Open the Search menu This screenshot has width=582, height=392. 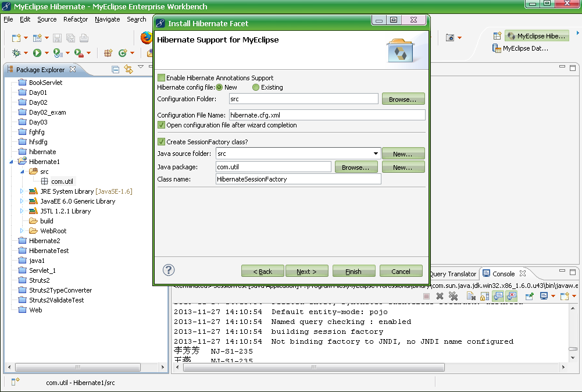[x=136, y=19]
